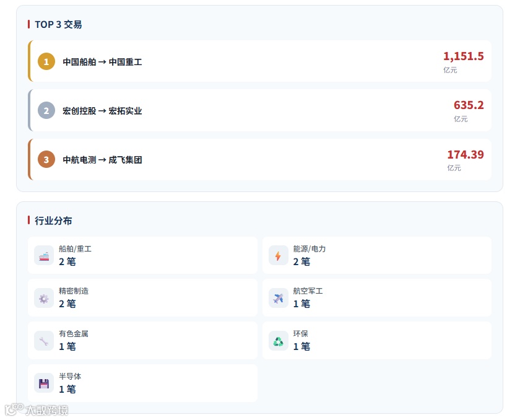Screen dimensions: 520x420
Task: Click the 精密制造 industry label
Action: [x=74, y=291]
